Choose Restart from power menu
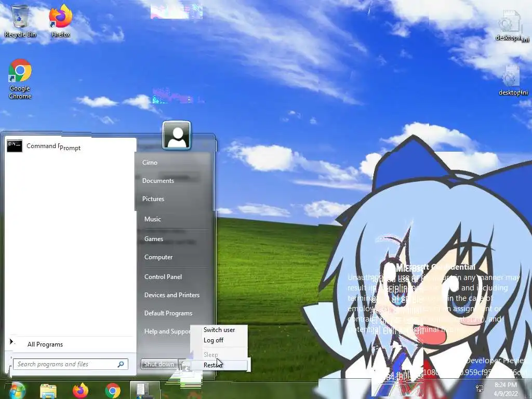This screenshot has width=532, height=399. click(219, 365)
